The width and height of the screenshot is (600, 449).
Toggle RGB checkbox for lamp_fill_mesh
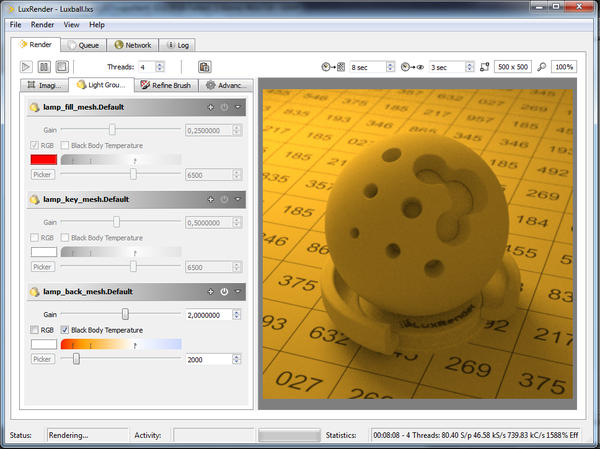pos(34,145)
